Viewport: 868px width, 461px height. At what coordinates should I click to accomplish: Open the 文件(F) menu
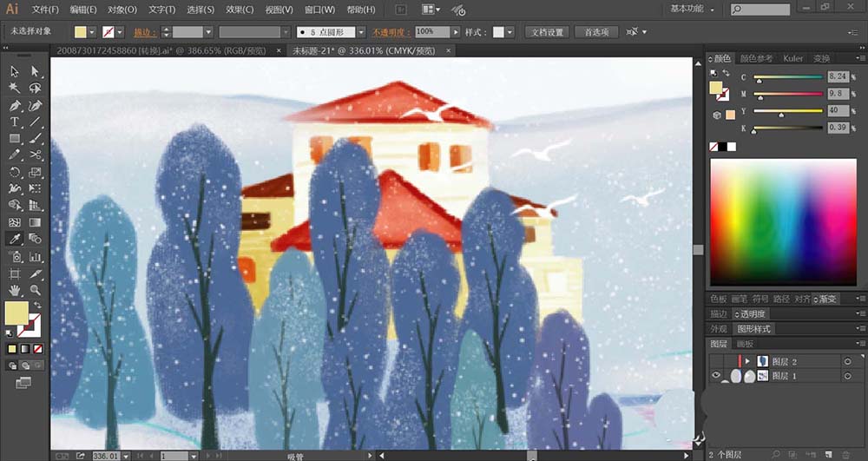click(x=45, y=10)
